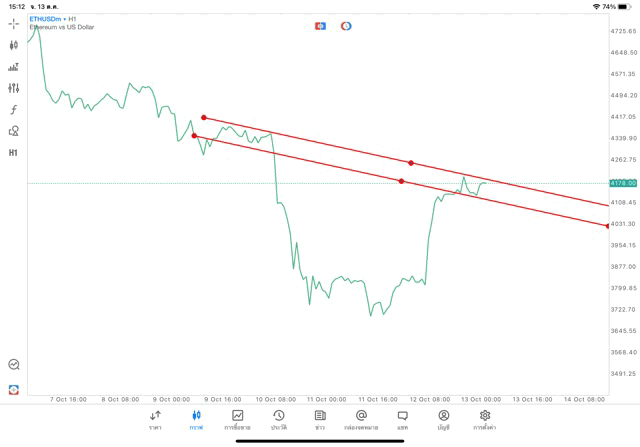Select the crosshair cursor tool
The width and height of the screenshot is (640, 447).
[x=14, y=22]
